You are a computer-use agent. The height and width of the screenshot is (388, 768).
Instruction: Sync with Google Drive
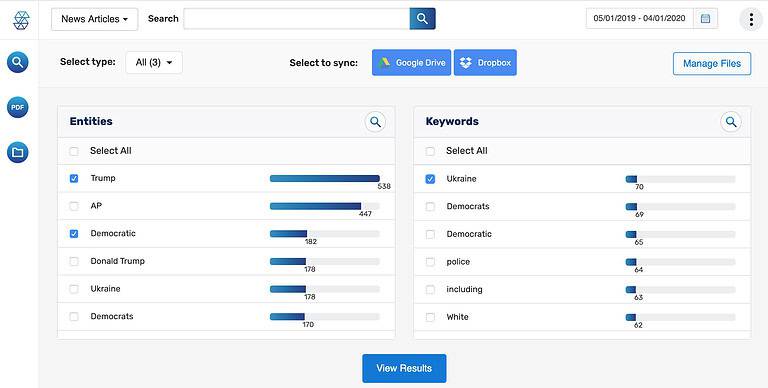[411, 63]
